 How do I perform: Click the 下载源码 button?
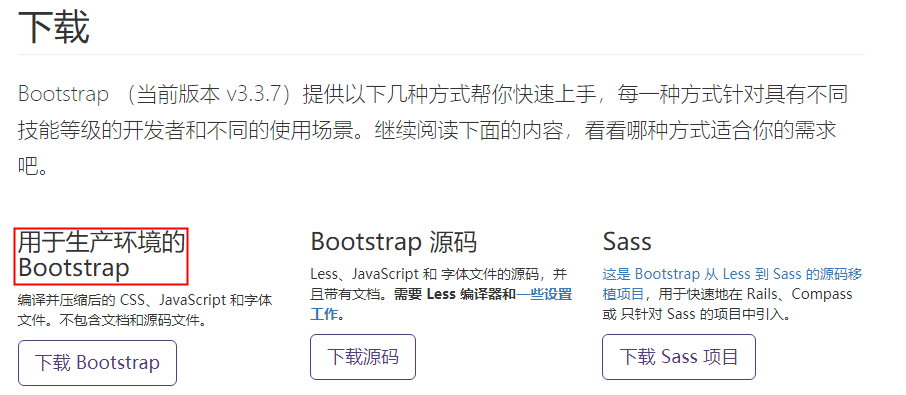coord(363,357)
